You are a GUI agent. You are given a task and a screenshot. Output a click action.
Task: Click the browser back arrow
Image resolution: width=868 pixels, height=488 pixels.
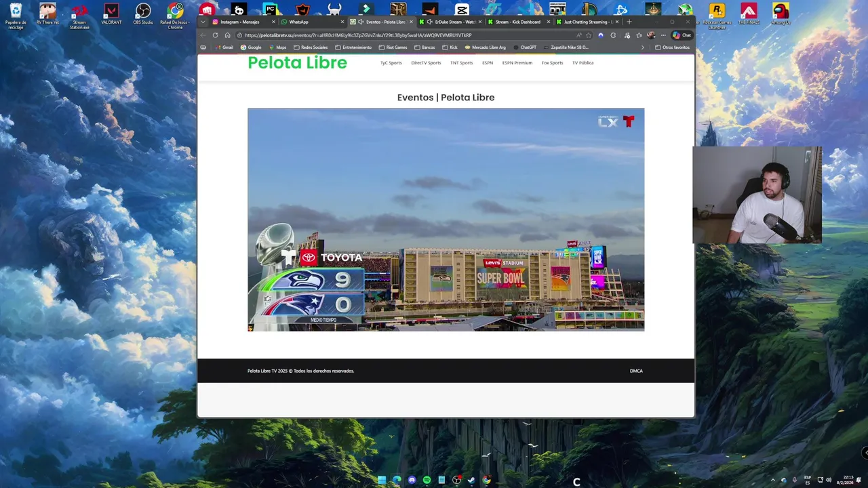[203, 35]
